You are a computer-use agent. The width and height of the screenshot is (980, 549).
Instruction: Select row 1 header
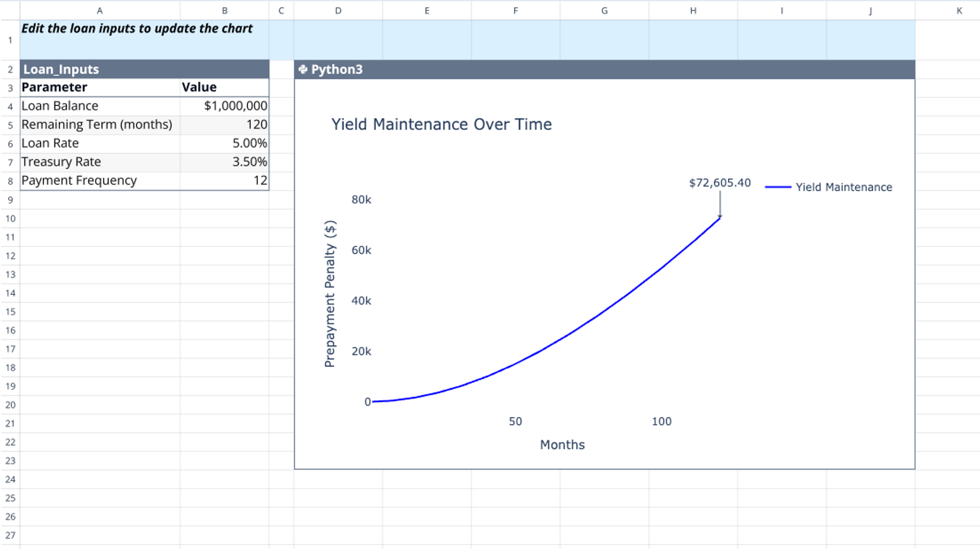tap(10, 40)
